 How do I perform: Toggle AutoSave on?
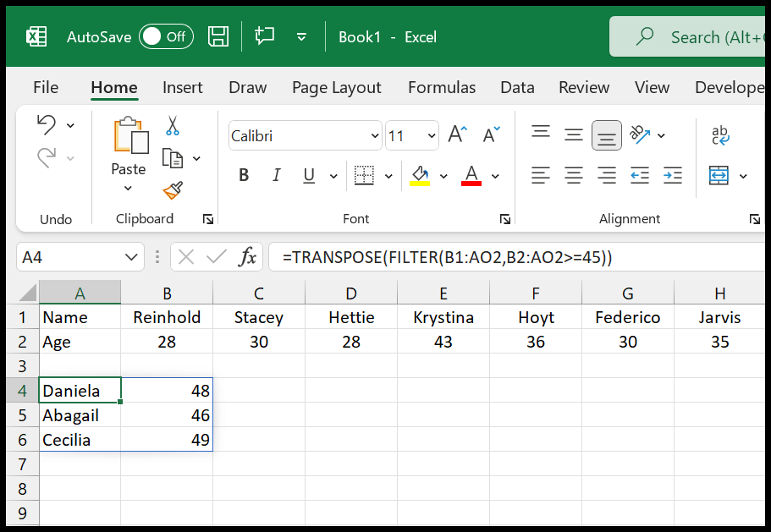pyautogui.click(x=166, y=36)
